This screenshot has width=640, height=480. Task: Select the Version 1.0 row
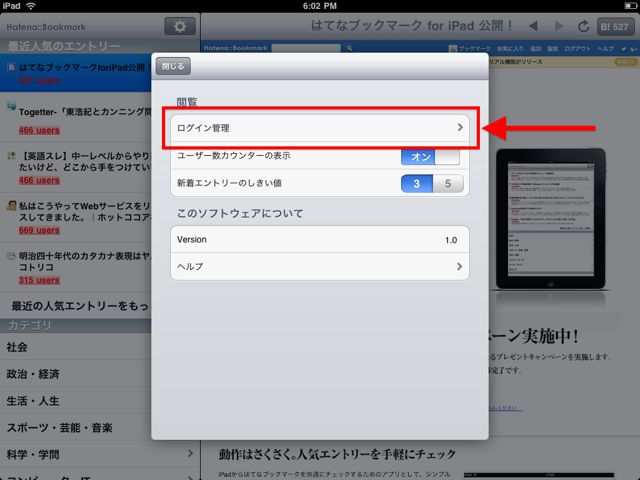pyautogui.click(x=320, y=240)
